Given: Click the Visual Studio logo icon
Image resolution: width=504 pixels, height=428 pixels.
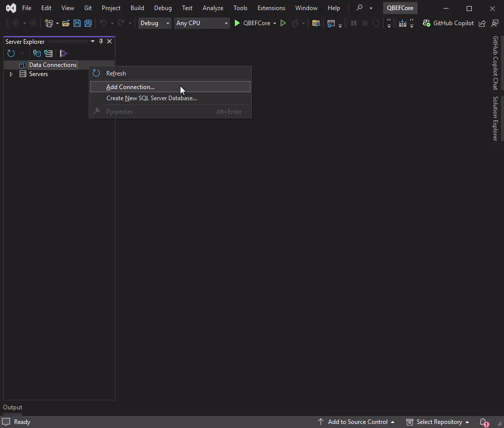Looking at the screenshot, I should (x=11, y=8).
